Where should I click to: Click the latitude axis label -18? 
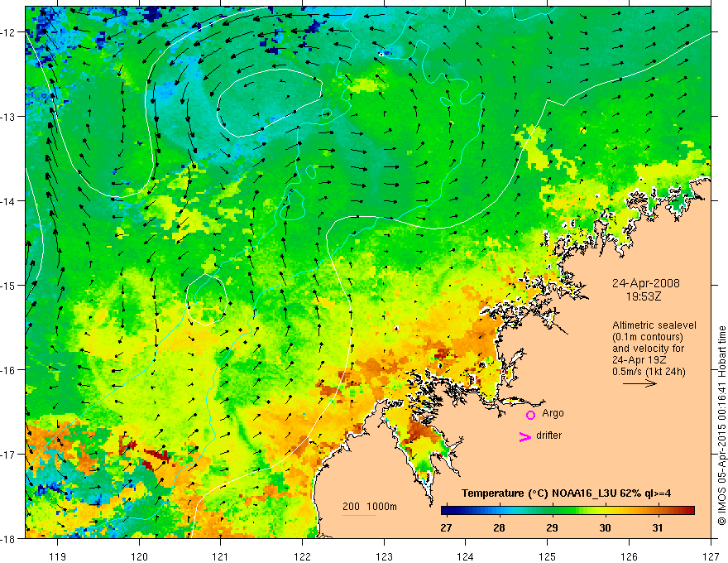8,538
